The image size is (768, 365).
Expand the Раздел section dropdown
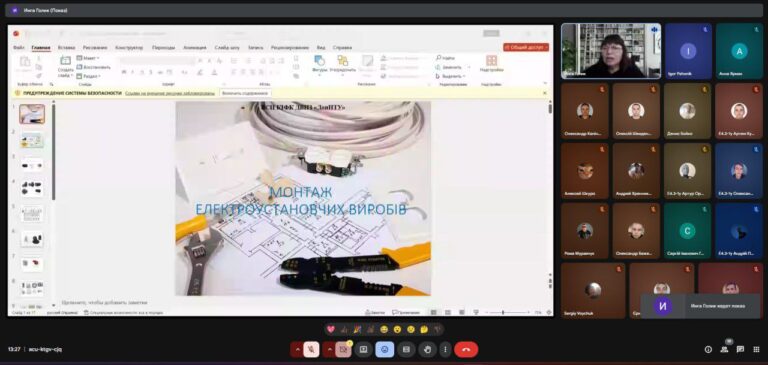pos(89,76)
